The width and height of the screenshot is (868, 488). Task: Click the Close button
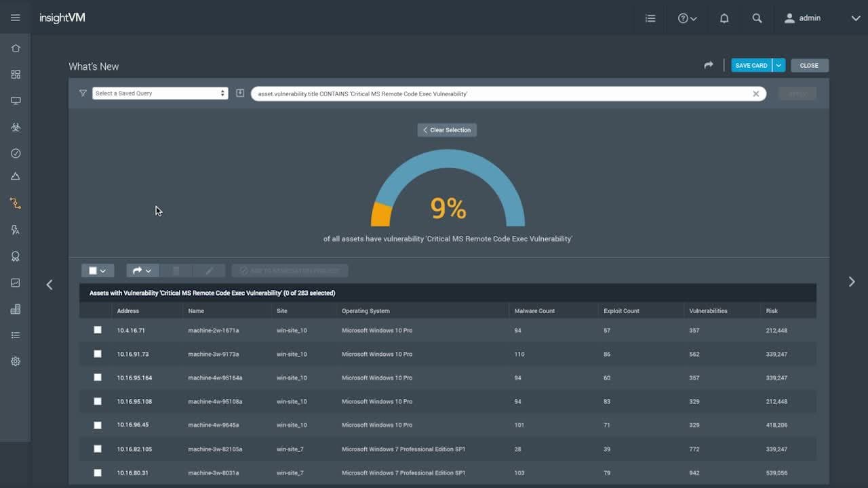point(809,66)
